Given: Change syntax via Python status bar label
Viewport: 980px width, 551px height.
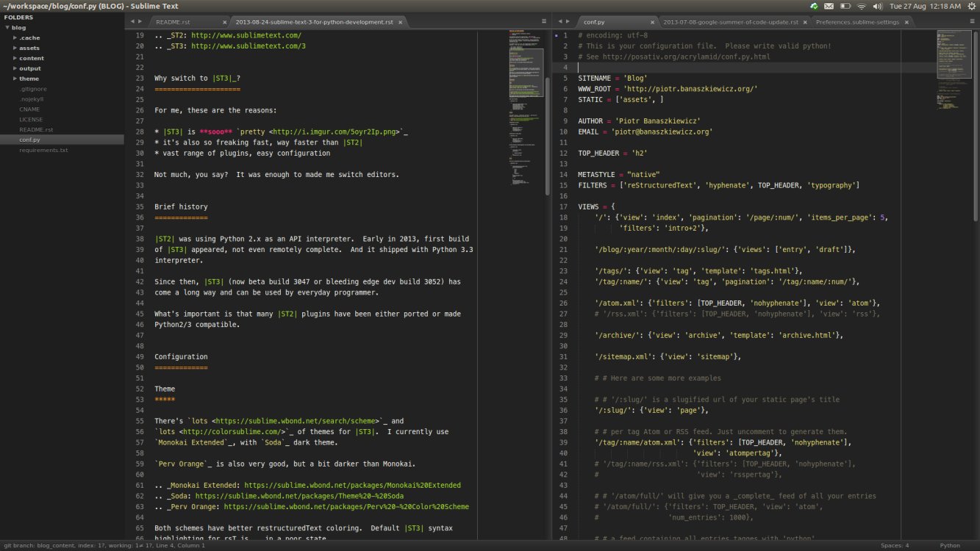Looking at the screenshot, I should 950,545.
